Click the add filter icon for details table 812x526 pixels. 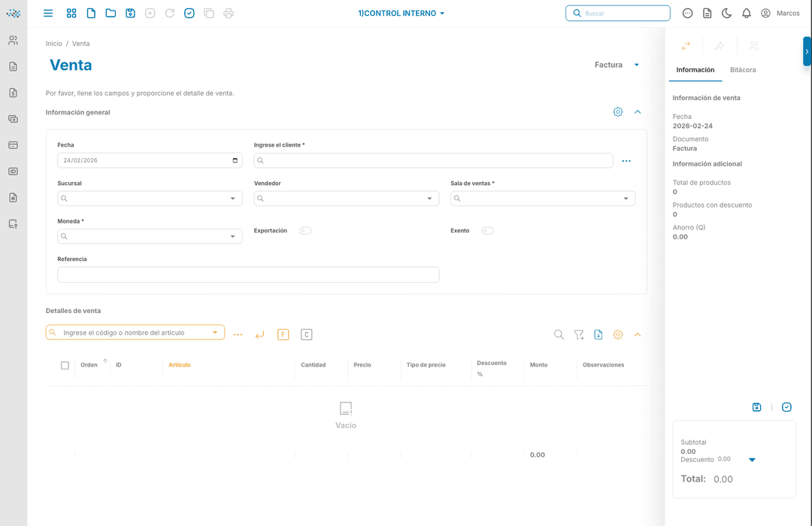click(579, 336)
